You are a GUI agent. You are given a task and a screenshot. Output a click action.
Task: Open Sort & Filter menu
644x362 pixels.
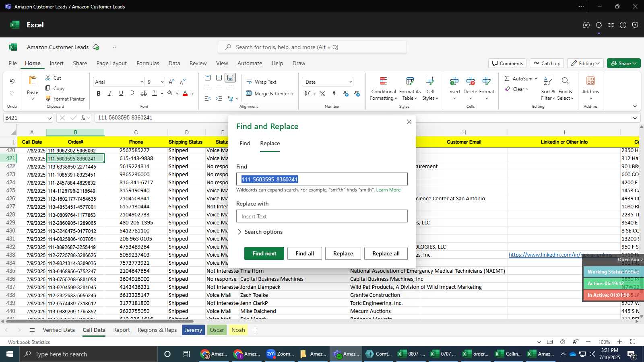pos(548,88)
